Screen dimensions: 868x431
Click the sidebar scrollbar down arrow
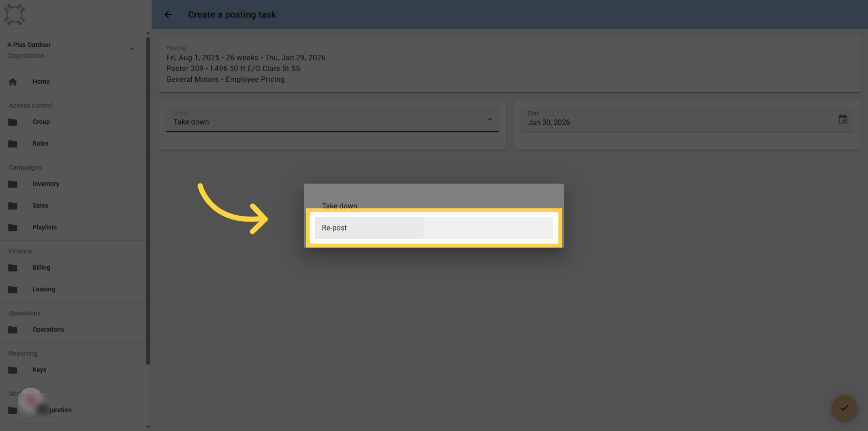(148, 427)
